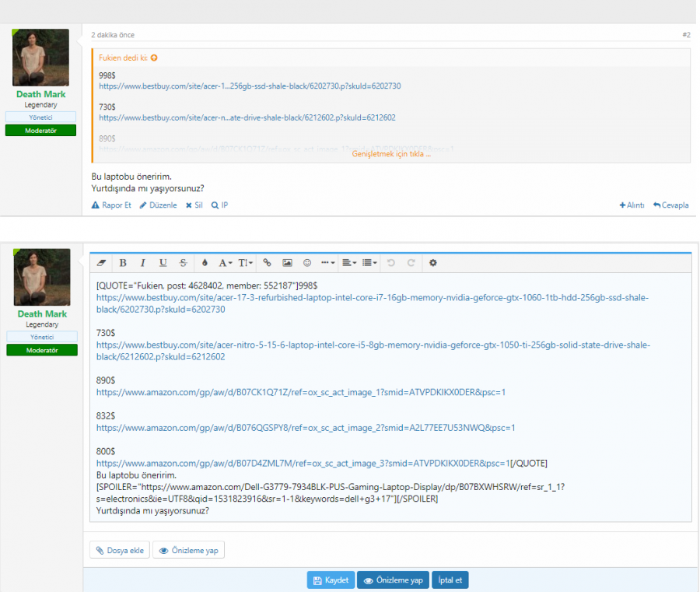This screenshot has height=592, width=700.
Task: Open the smilies emoji picker
Action: coord(307,263)
